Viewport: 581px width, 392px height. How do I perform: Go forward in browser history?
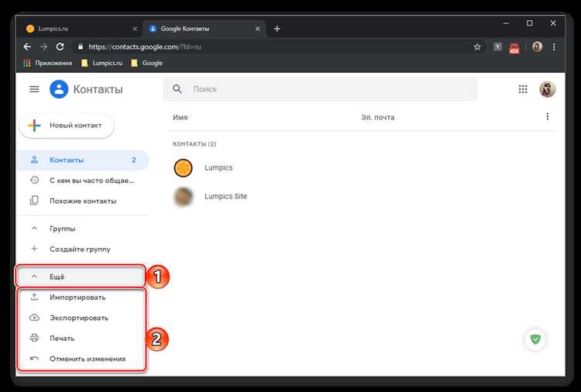click(43, 46)
